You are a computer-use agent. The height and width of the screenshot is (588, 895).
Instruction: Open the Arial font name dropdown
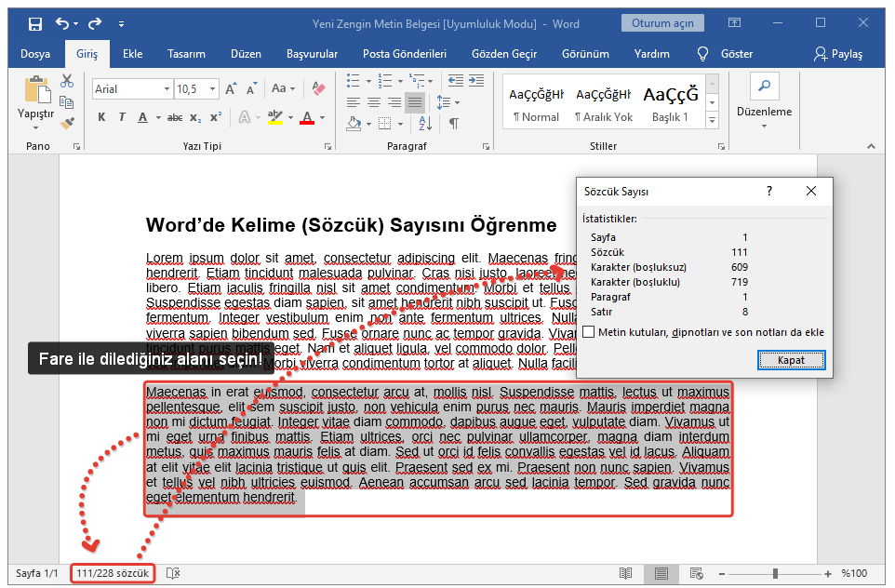tap(167, 90)
